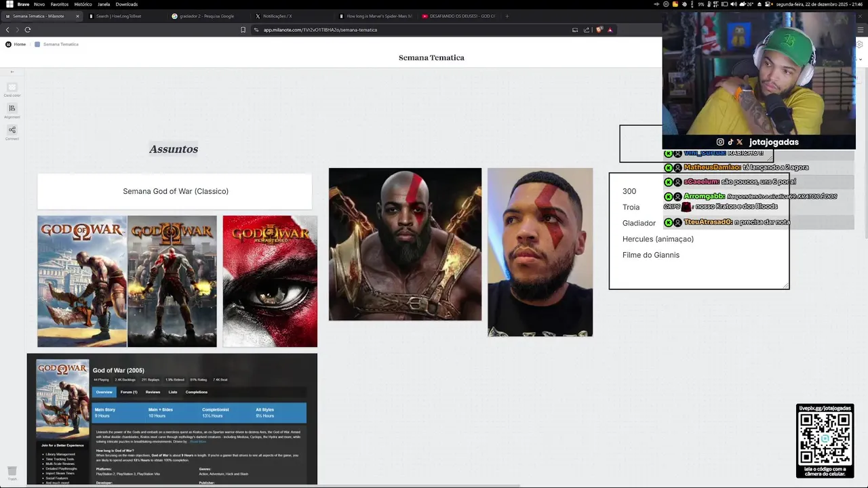The width and height of the screenshot is (868, 488).
Task: Reload the Milanote page
Action: 28,30
